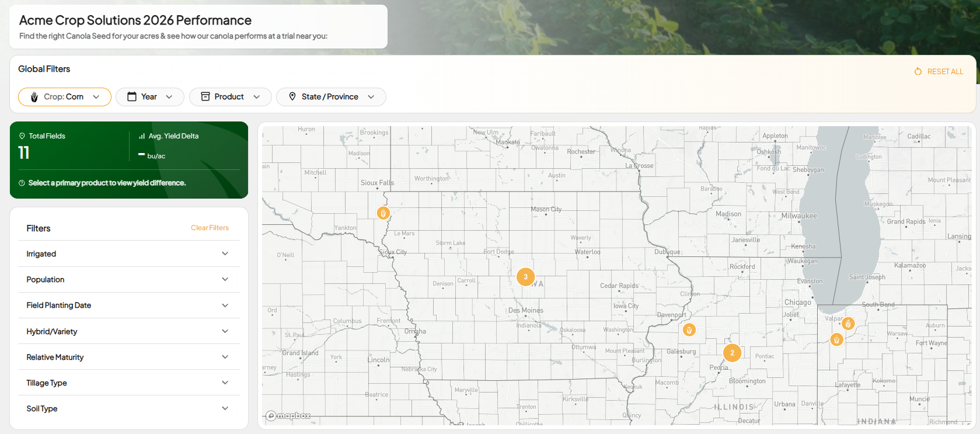Click the cluster marker labeled 3
This screenshot has height=434, width=980.
[525, 277]
